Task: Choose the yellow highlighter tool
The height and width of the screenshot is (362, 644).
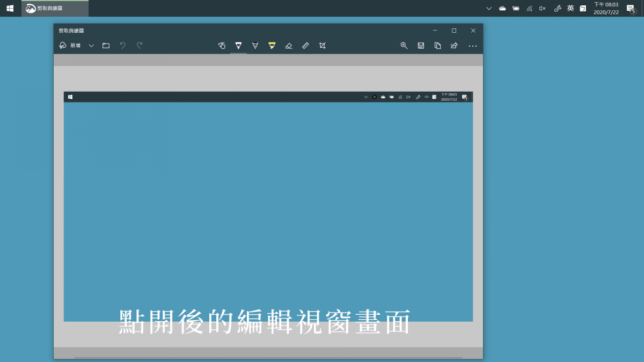Action: (x=272, y=46)
